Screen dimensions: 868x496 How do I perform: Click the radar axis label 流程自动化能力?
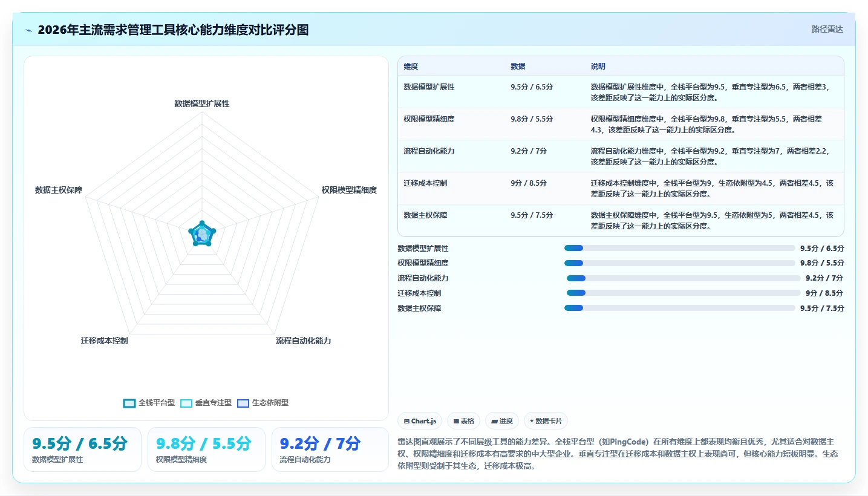(303, 341)
